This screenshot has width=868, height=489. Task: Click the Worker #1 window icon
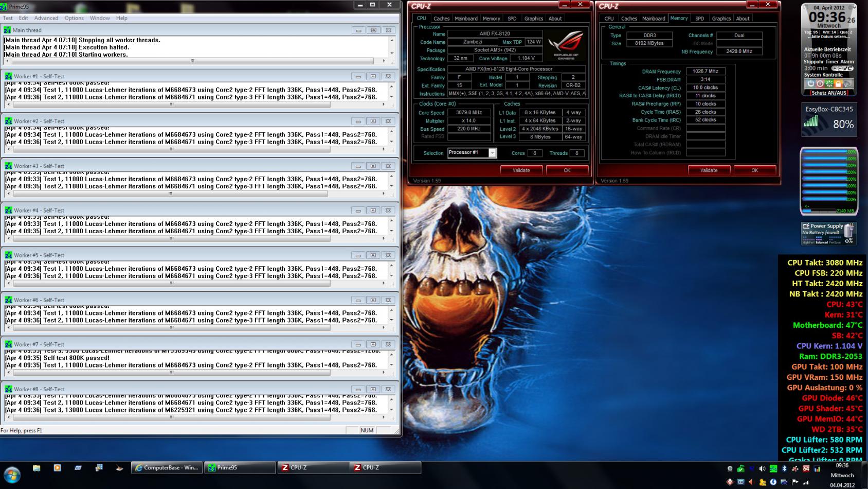point(8,76)
